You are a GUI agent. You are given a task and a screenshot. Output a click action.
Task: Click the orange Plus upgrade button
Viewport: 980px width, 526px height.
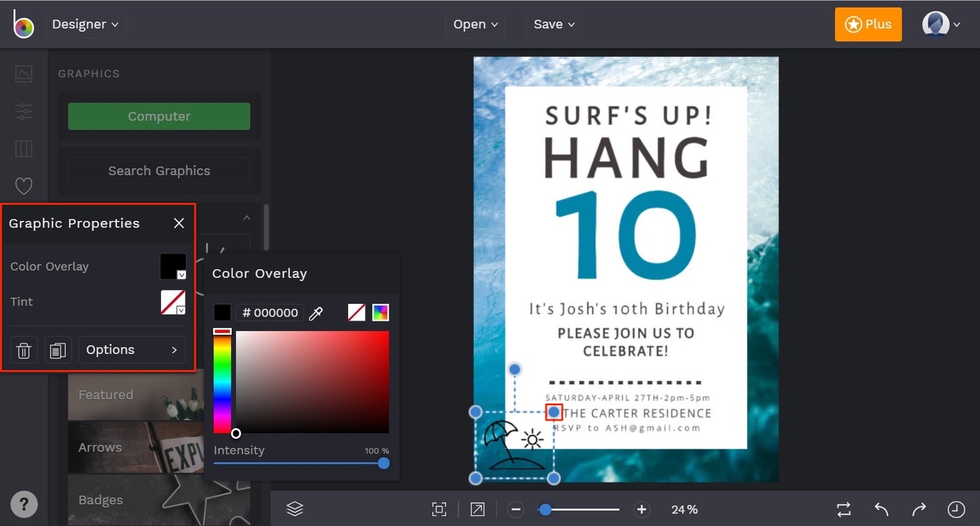pos(868,24)
